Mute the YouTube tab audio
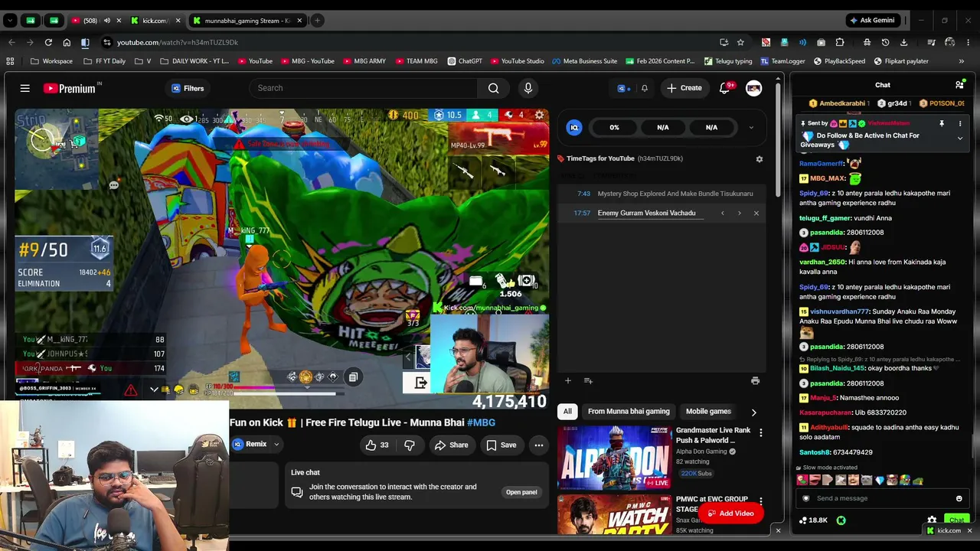980x551 pixels. click(106, 21)
